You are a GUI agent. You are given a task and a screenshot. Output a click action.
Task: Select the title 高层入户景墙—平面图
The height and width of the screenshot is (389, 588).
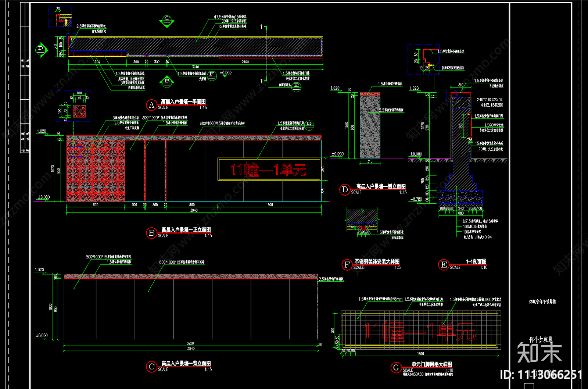(183, 102)
